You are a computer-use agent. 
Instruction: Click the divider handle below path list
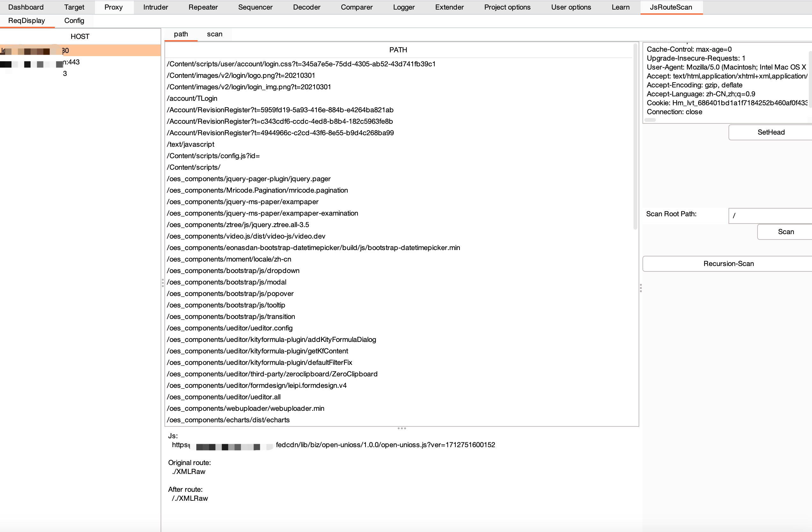click(402, 428)
